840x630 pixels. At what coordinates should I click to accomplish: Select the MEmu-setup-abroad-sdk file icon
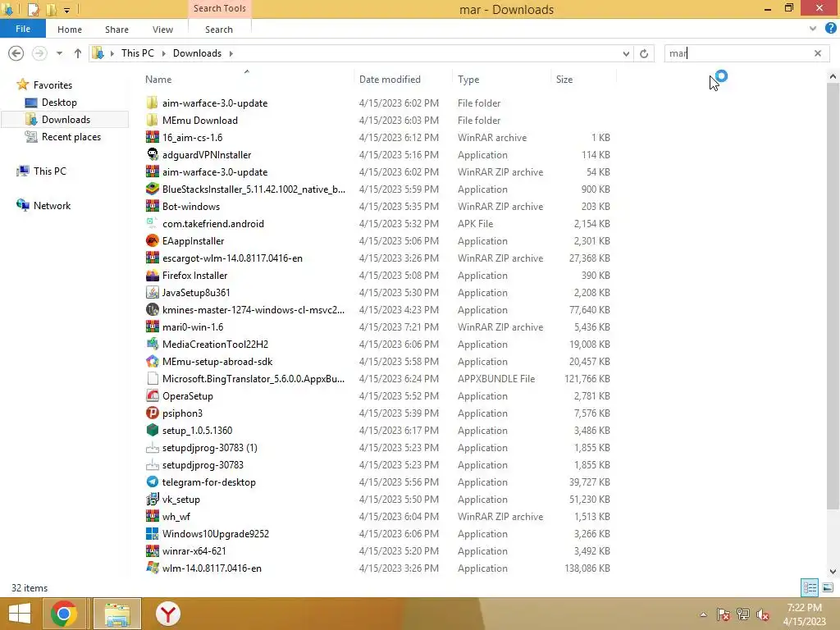[152, 361]
